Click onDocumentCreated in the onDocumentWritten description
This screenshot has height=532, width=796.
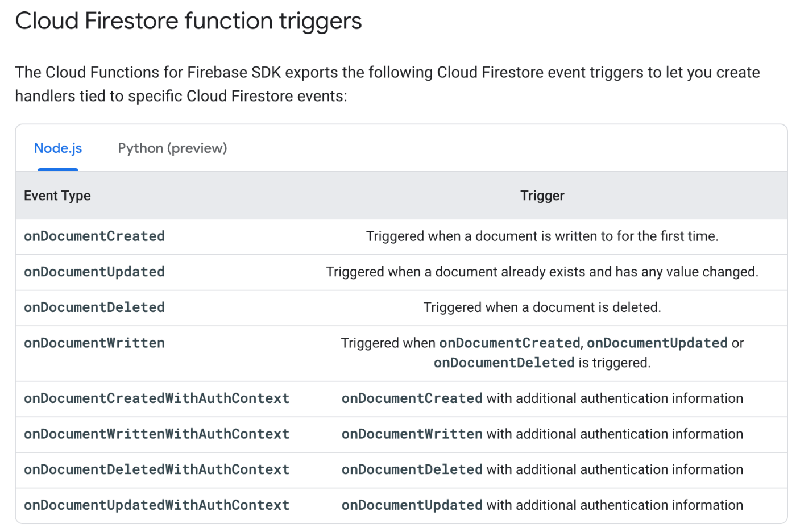pyautogui.click(x=510, y=343)
